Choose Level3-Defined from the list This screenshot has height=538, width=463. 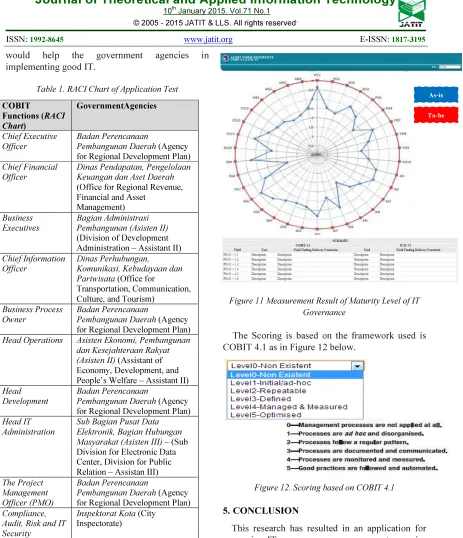295,399
